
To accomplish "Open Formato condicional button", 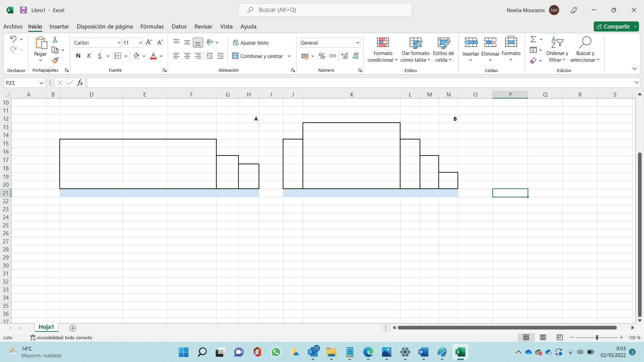I will pyautogui.click(x=382, y=50).
